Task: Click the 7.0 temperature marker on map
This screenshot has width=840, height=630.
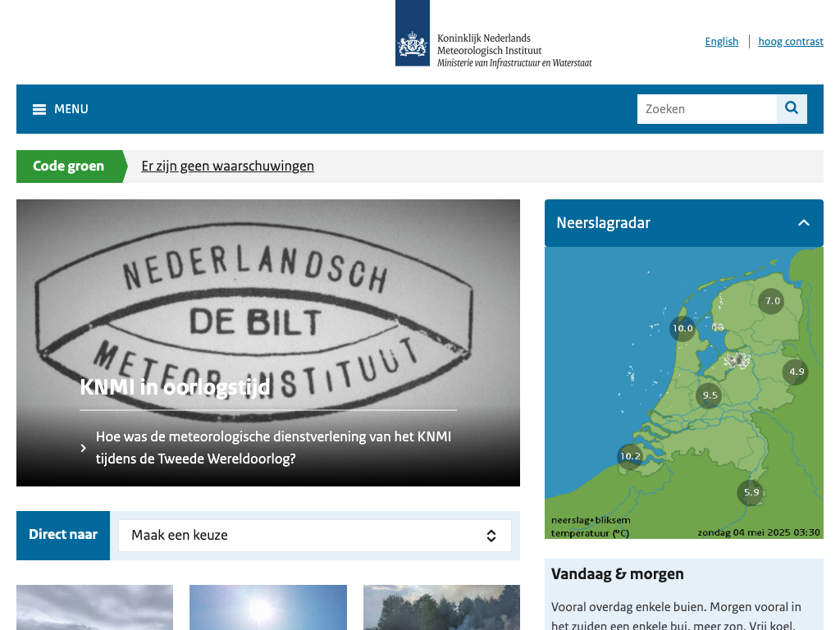Action: point(772,301)
